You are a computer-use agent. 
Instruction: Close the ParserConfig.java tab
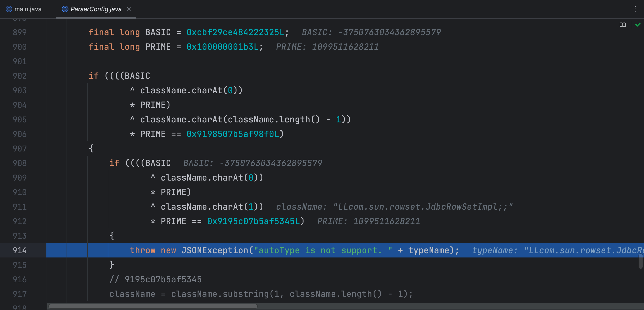[129, 9]
